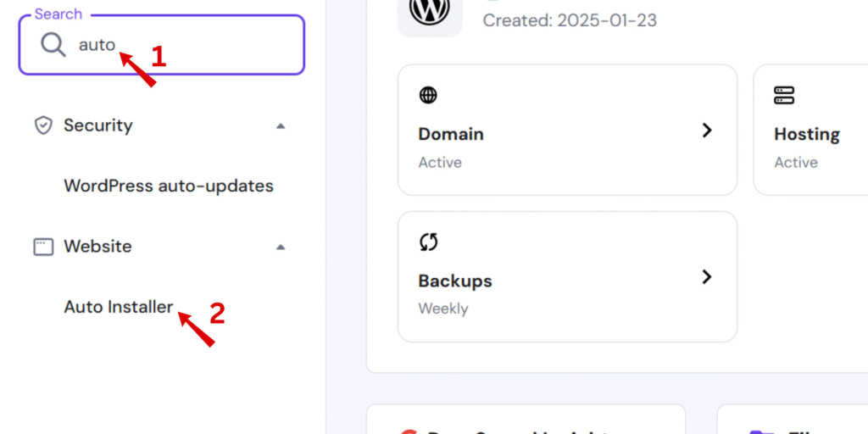Click the Created 2025-01-23 date text
The image size is (868, 434).
570,20
